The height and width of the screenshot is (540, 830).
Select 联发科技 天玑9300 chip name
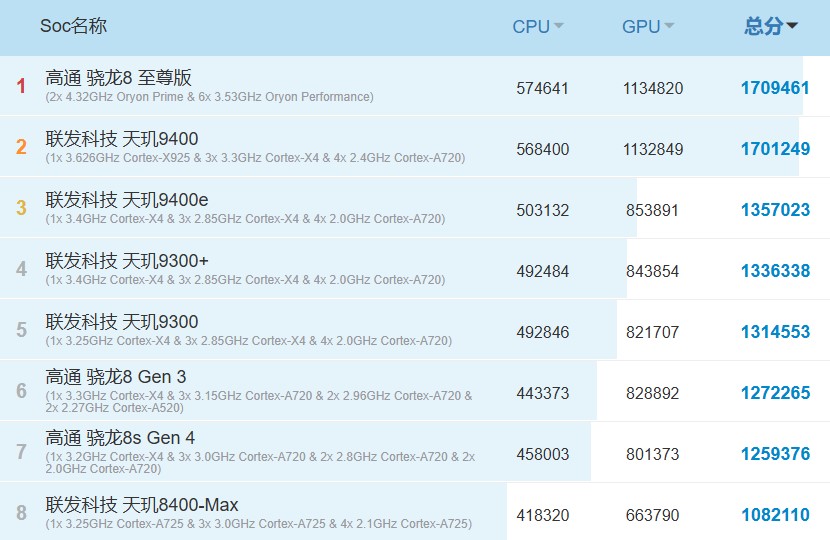click(122, 321)
